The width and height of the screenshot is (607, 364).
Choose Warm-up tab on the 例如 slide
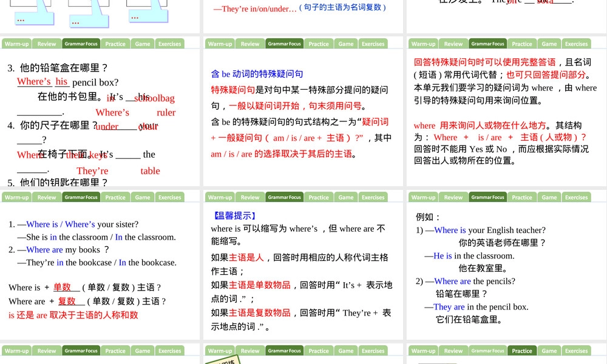point(423,197)
